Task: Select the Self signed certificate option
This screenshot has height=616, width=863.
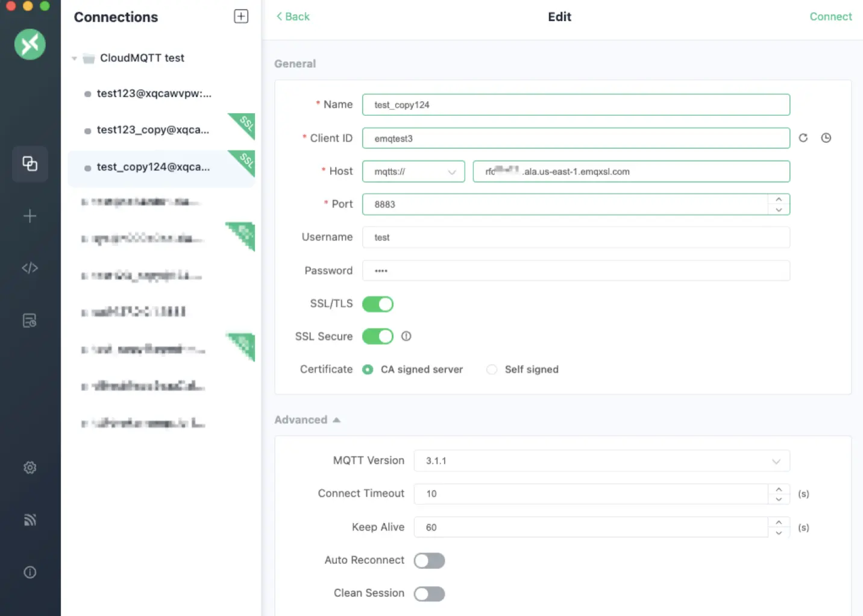Action: (x=492, y=369)
